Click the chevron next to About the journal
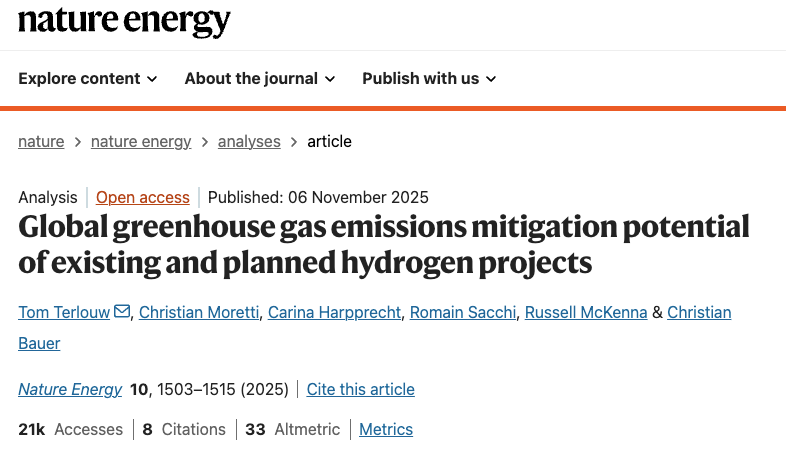 (x=330, y=79)
